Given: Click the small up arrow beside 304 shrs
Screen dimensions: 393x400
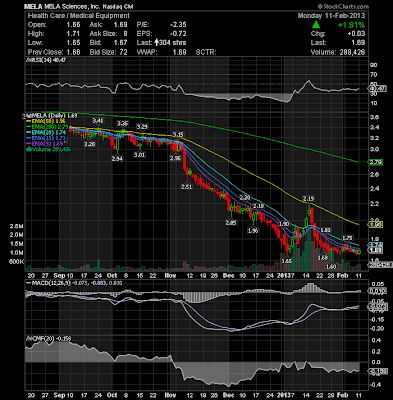Looking at the screenshot, I should 156,43.
